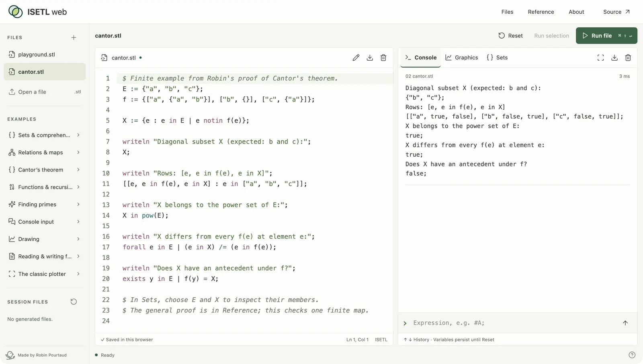Focus the Expression input field

[514, 323]
